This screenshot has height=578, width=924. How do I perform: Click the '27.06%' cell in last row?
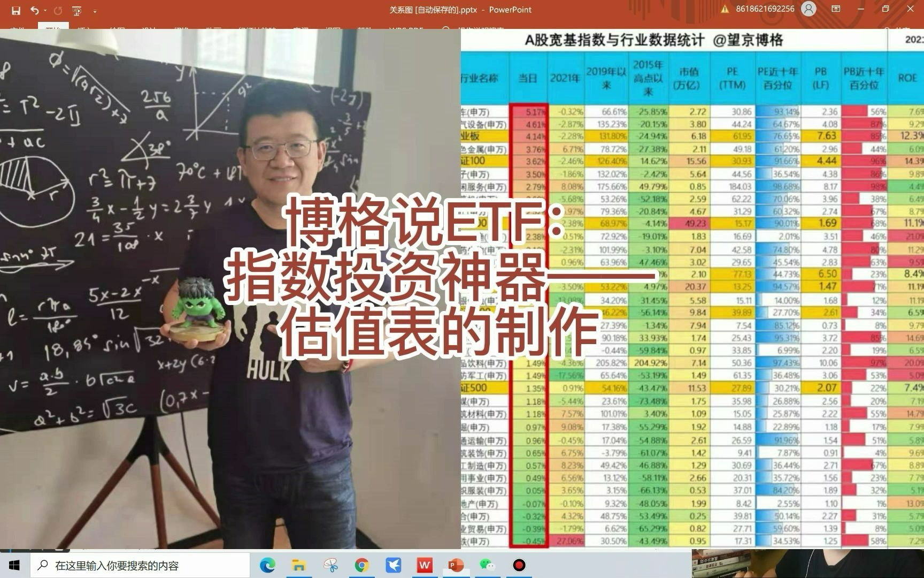565,541
